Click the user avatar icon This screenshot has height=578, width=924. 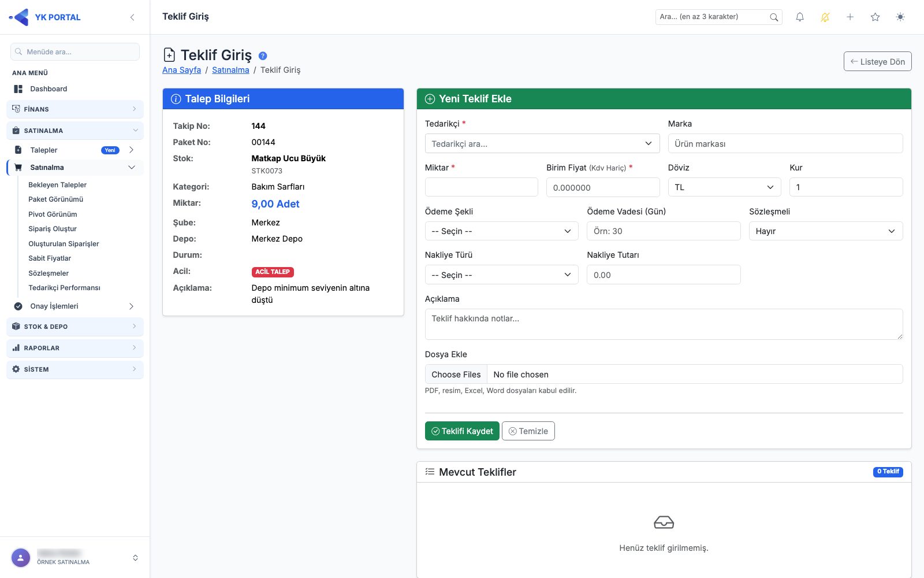(x=21, y=558)
